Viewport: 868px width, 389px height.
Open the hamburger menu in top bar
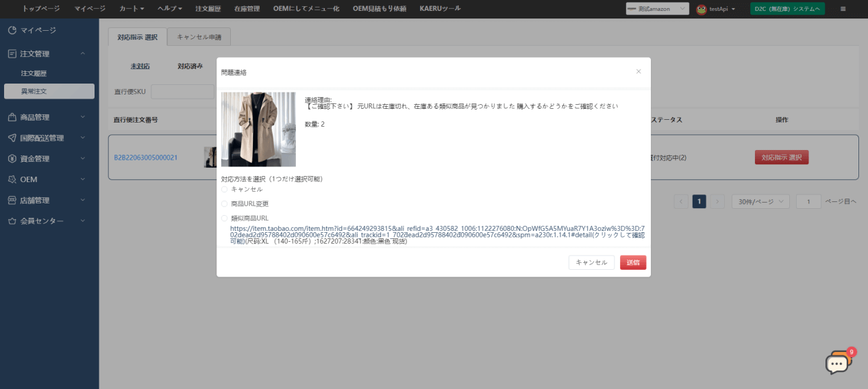point(842,9)
